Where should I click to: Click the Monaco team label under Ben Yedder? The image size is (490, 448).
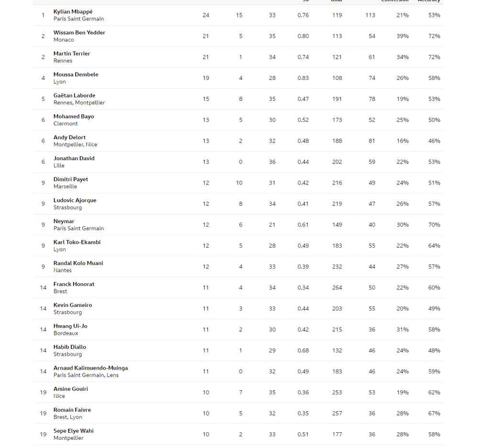(64, 40)
